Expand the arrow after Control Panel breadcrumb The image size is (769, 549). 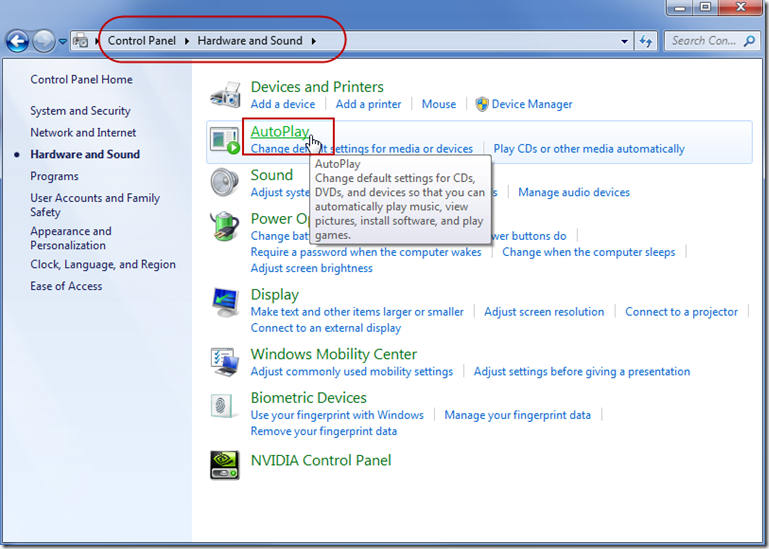[186, 41]
